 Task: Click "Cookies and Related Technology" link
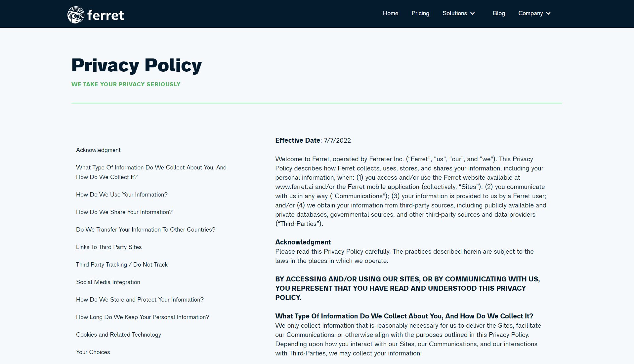[118, 335]
